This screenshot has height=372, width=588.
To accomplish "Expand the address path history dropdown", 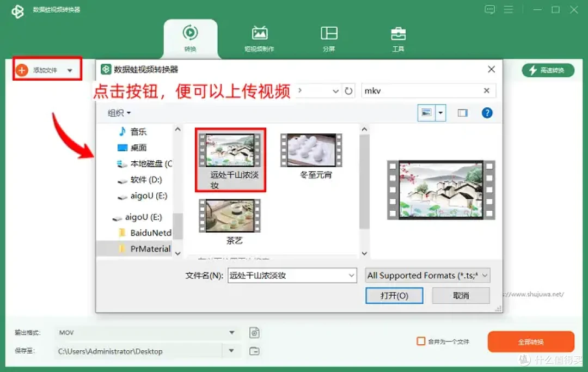I will click(x=335, y=91).
